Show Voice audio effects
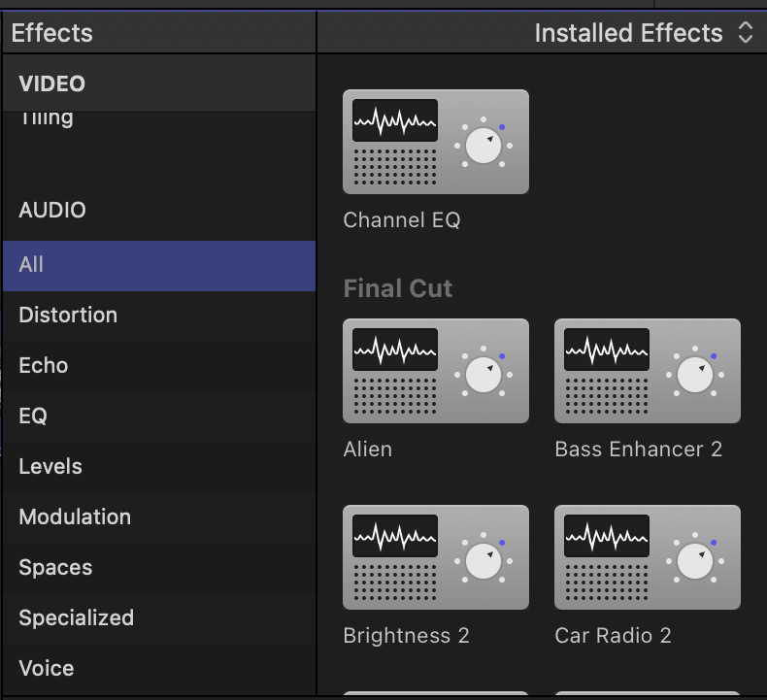767x700 pixels. (159, 668)
